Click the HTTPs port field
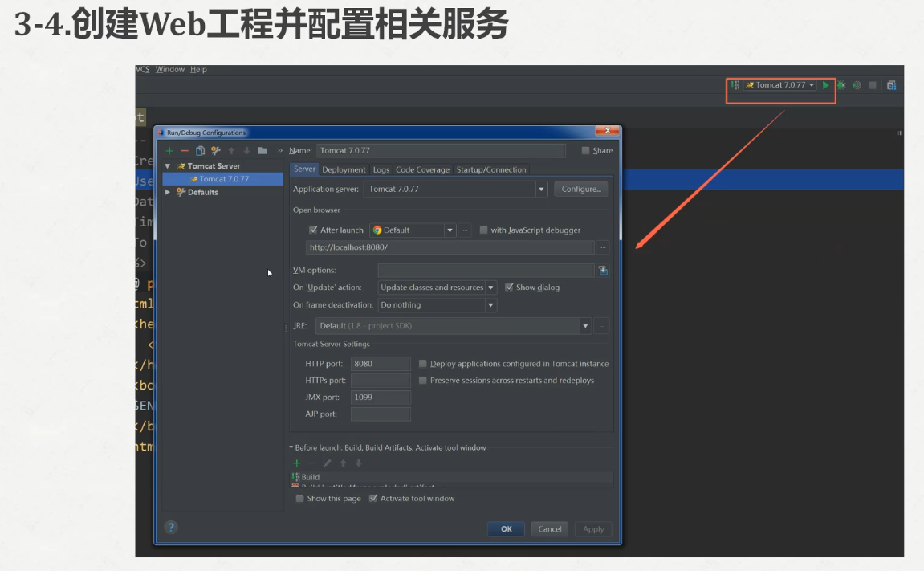This screenshot has height=571, width=924. pyautogui.click(x=381, y=381)
